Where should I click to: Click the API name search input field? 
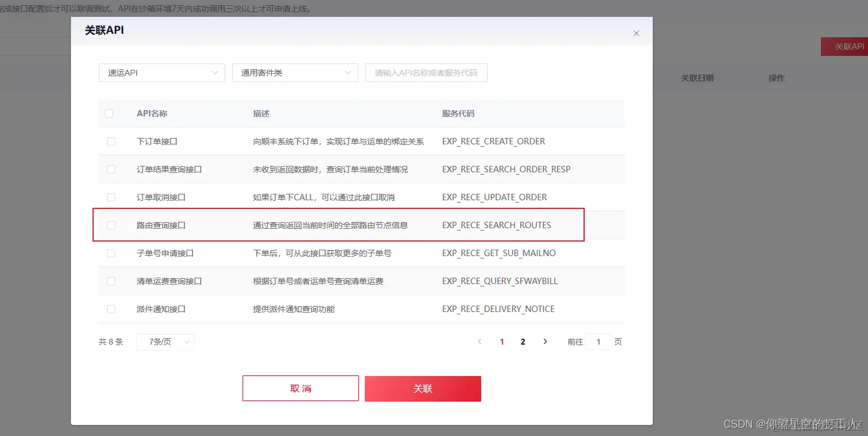tap(426, 73)
